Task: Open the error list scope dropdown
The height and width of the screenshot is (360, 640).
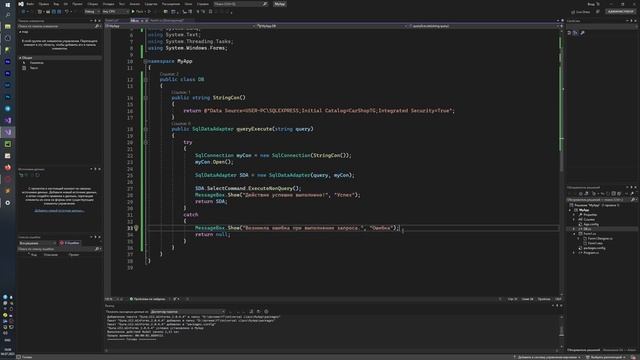Action: tap(37, 243)
